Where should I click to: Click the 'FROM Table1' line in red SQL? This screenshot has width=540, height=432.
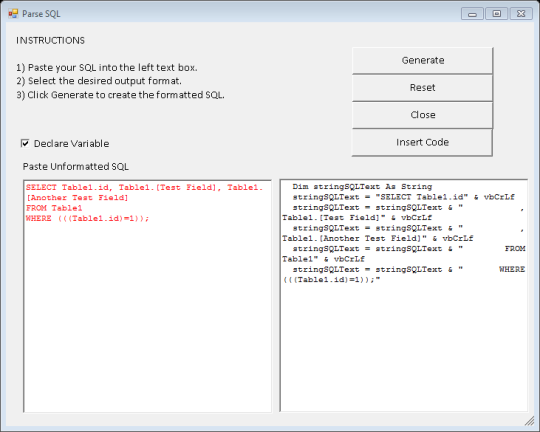54,208
